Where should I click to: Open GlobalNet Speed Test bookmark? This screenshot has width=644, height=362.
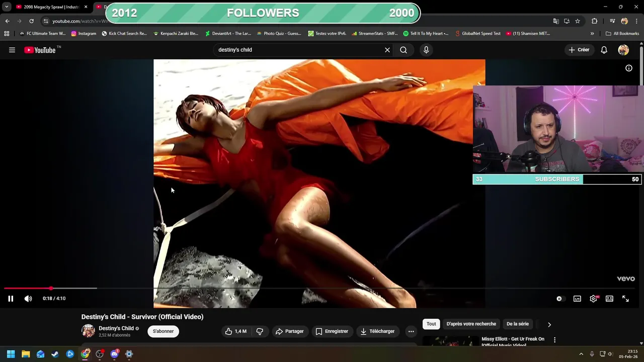click(477, 34)
